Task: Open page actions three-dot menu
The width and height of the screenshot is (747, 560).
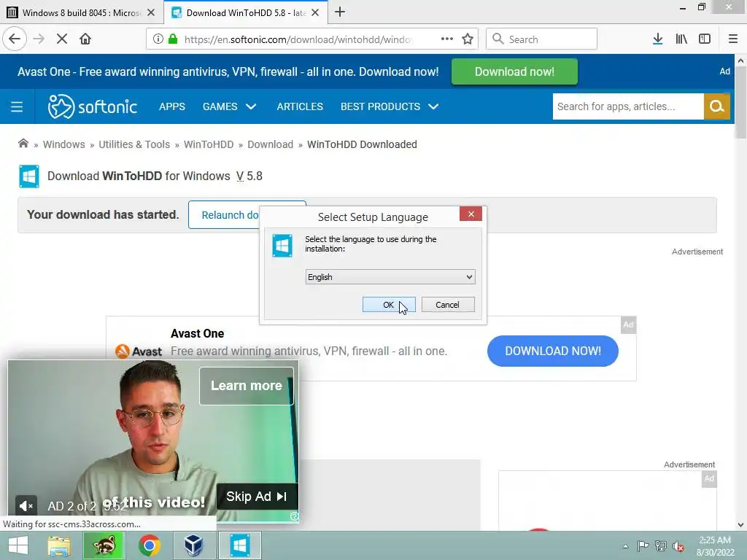Action: pos(447,39)
